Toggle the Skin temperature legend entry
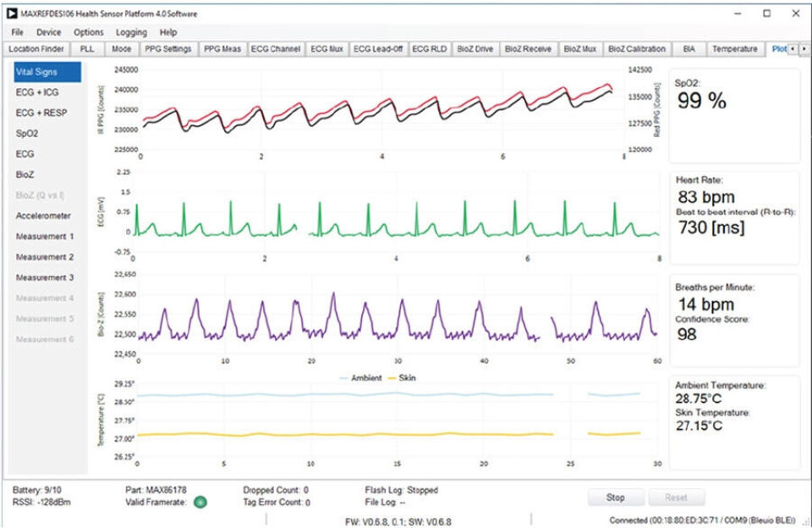Viewport: 812px width, 528px height. (406, 377)
